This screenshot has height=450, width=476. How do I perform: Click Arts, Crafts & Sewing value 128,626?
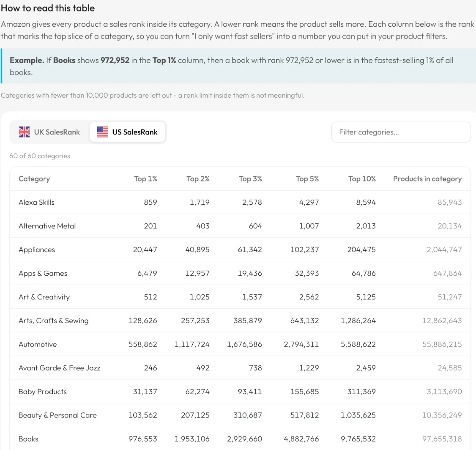pyautogui.click(x=143, y=321)
